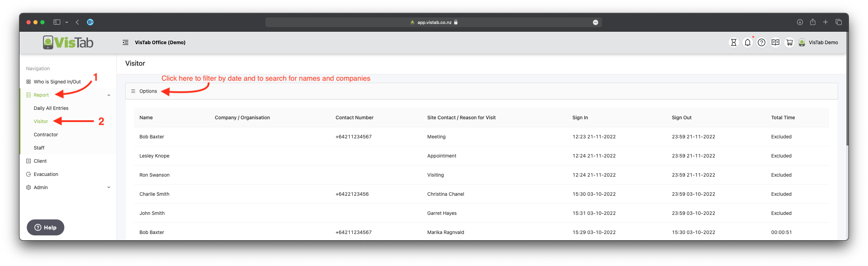Open the notifications bell
Image resolution: width=868 pixels, height=266 pixels.
point(747,42)
